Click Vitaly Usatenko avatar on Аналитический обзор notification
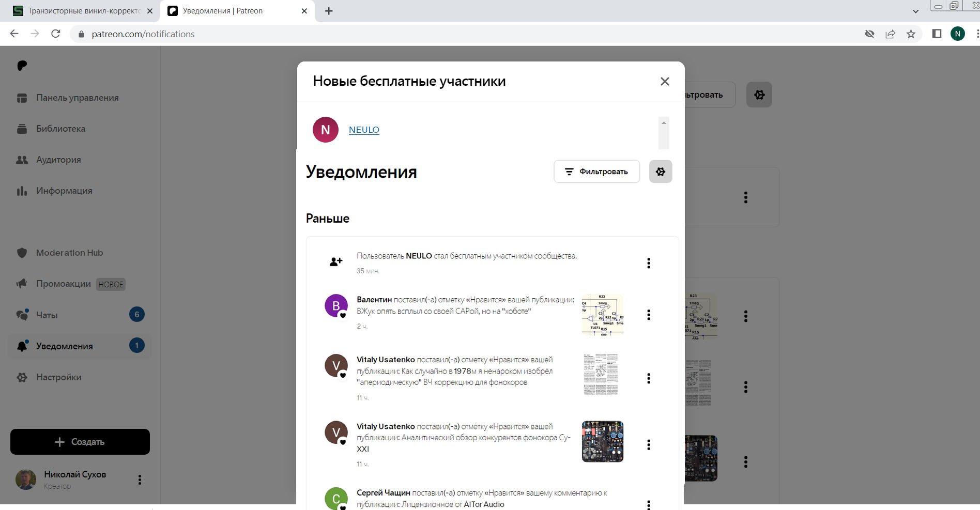The width and height of the screenshot is (980, 510). pyautogui.click(x=336, y=432)
